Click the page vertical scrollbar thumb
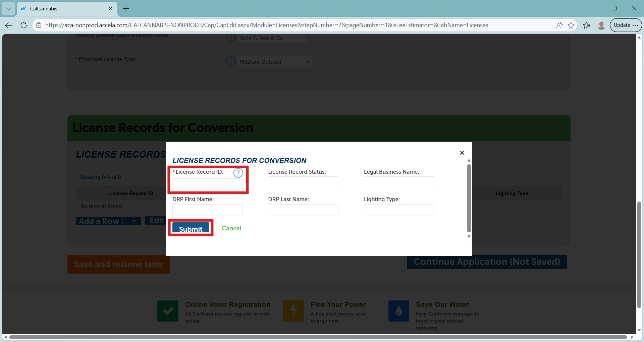This screenshot has height=342, width=644. tap(639, 255)
